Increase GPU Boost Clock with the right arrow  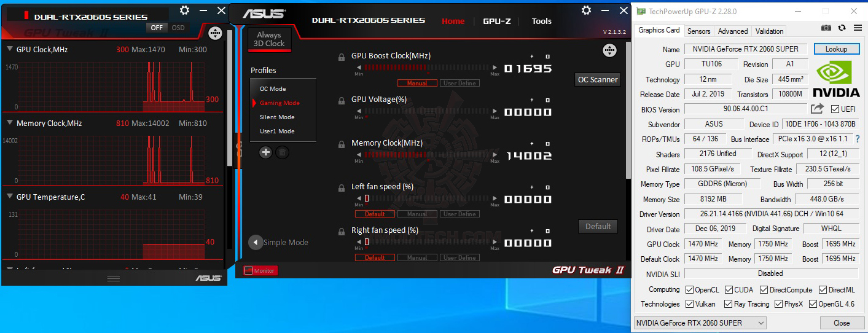pos(496,67)
